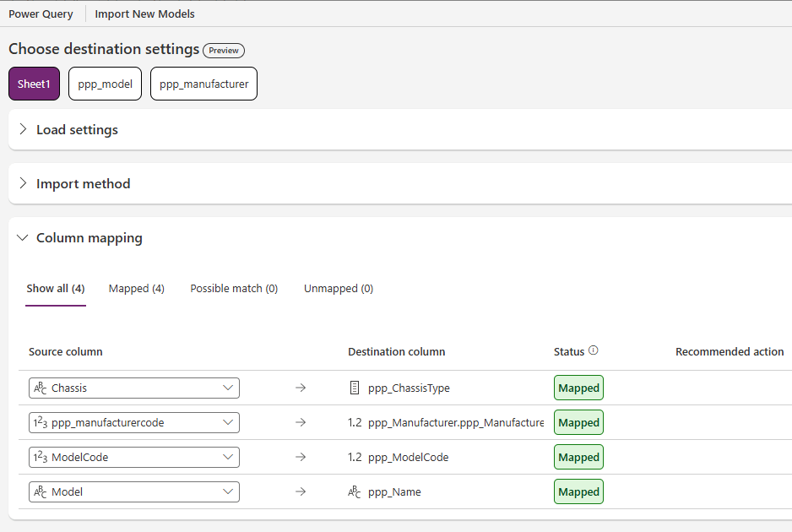Select the ppp_model table button
The height and width of the screenshot is (532, 792).
[x=106, y=84]
